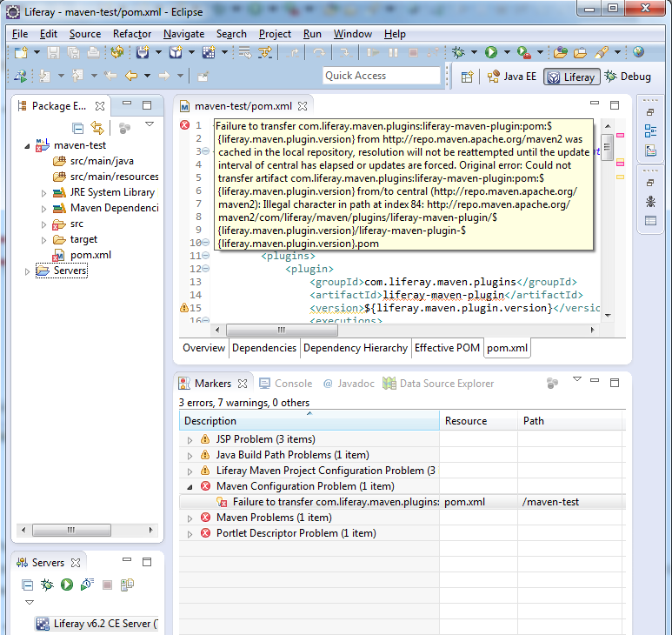Image resolution: width=672 pixels, height=635 pixels.
Task: Click the editor vertical scrollbar thumb
Action: (607, 147)
